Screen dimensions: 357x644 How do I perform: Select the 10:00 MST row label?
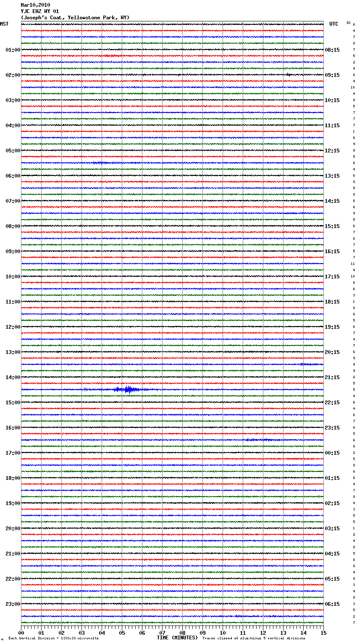13,277
